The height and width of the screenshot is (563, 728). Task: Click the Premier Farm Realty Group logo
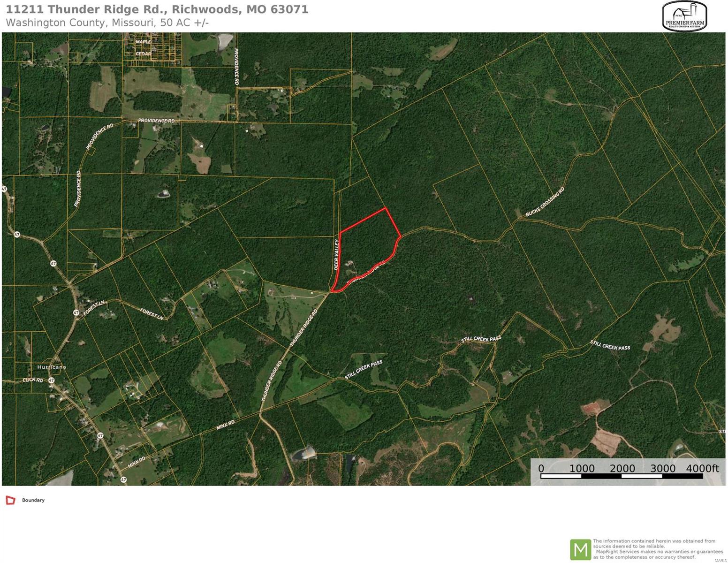click(x=684, y=16)
